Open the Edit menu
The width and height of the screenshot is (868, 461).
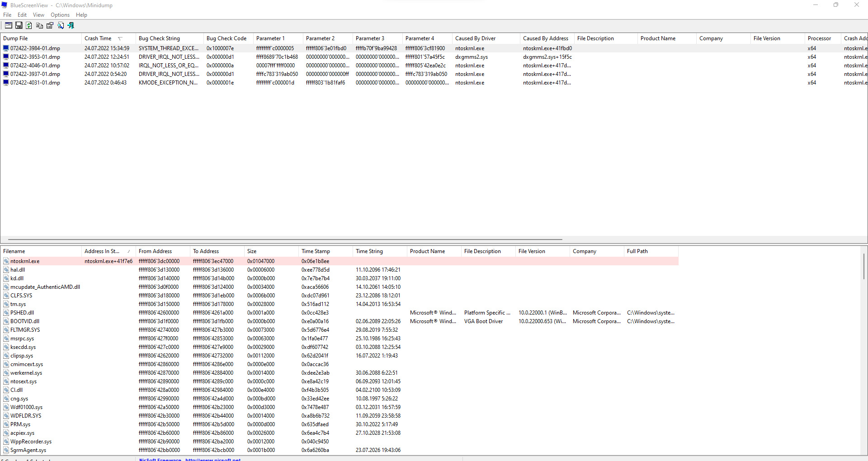pos(22,15)
